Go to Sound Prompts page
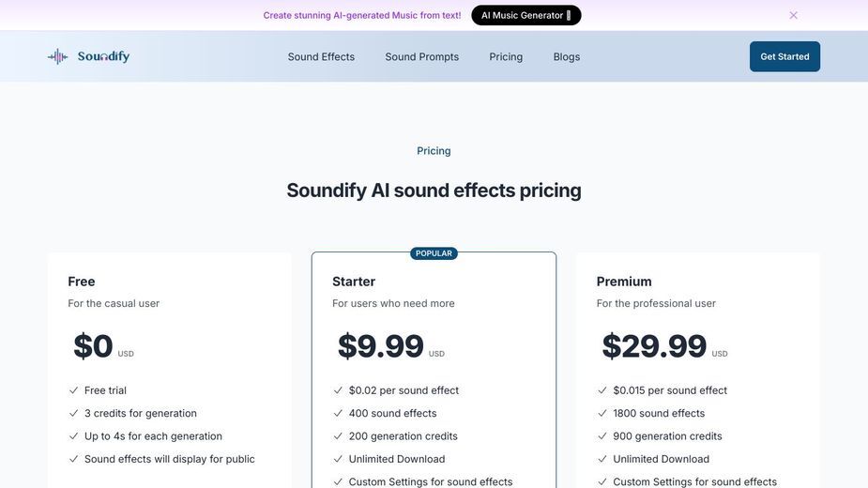The width and height of the screenshot is (868, 488). [x=422, y=56]
